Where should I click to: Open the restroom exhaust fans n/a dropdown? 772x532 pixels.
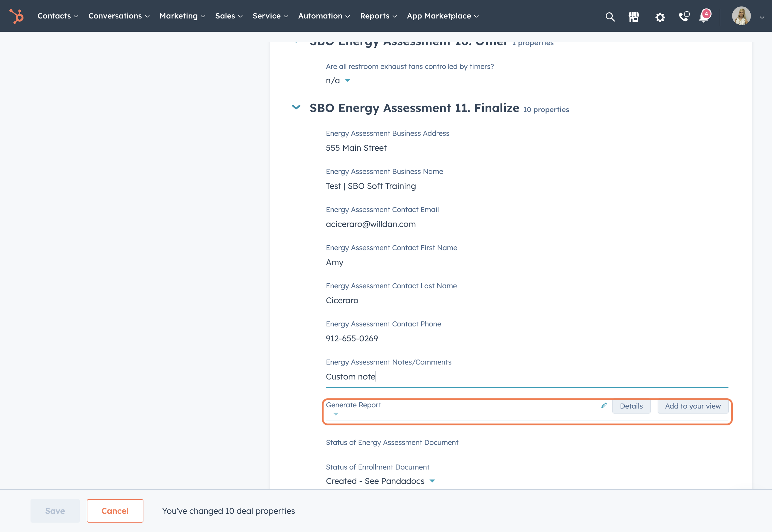(338, 80)
